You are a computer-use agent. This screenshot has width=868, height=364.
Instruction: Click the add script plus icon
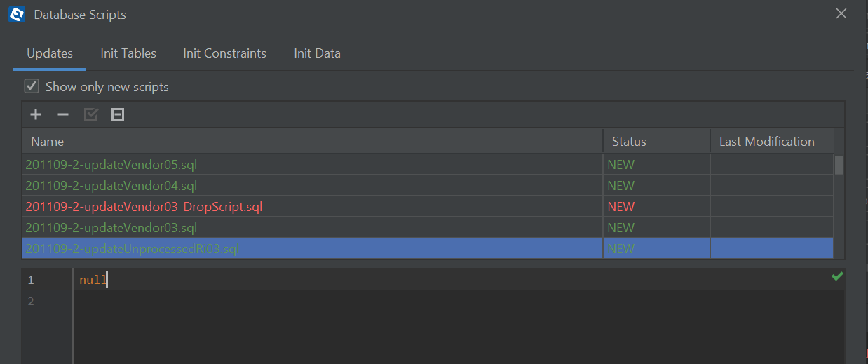point(36,114)
